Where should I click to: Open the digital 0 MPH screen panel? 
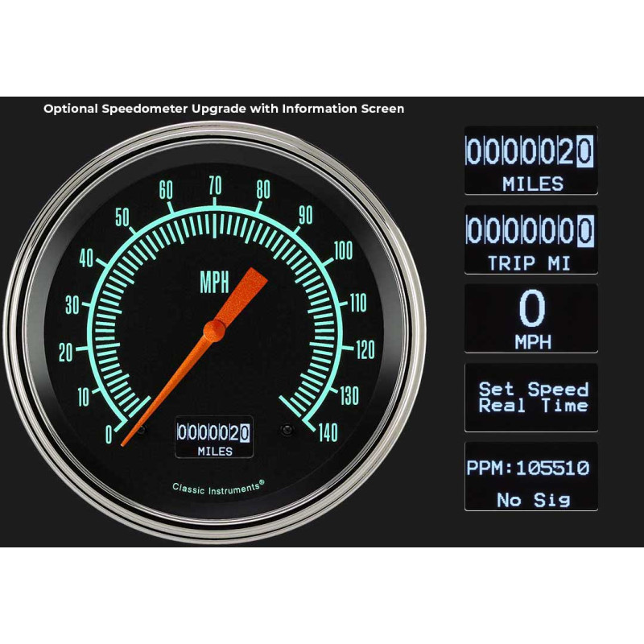pyautogui.click(x=530, y=318)
